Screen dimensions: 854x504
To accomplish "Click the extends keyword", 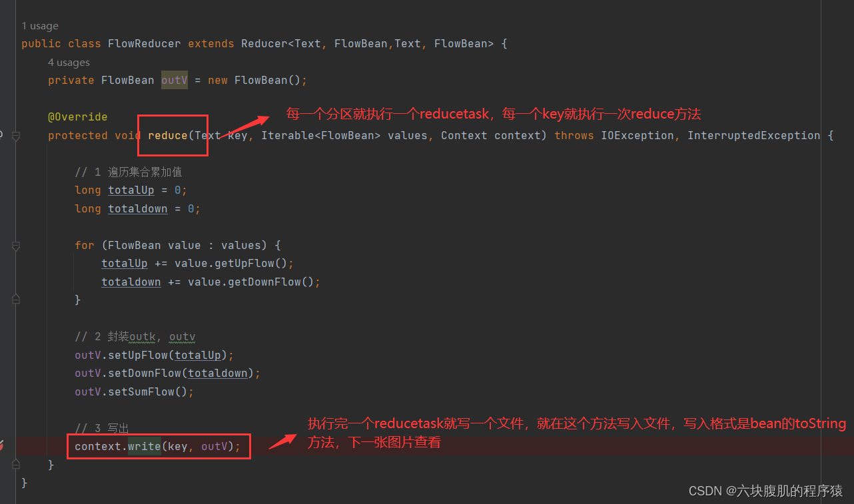I will [x=211, y=44].
